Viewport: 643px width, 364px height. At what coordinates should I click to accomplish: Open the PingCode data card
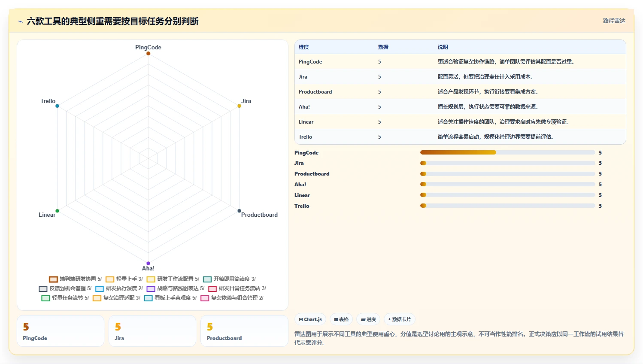coord(61,331)
